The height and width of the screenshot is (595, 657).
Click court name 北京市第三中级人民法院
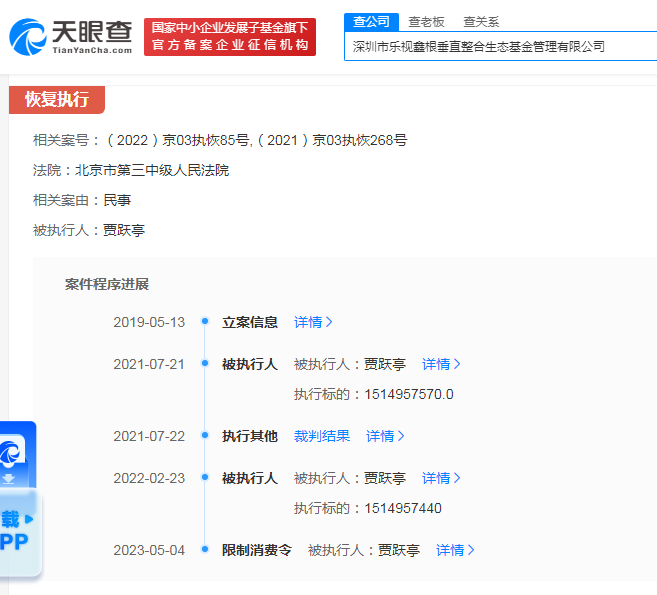(x=152, y=170)
